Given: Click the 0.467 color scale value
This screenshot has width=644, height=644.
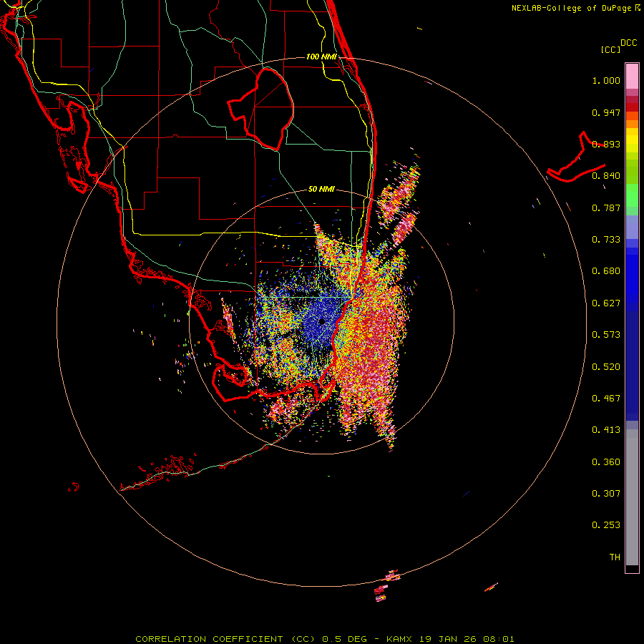Looking at the screenshot, I should pyautogui.click(x=606, y=399).
